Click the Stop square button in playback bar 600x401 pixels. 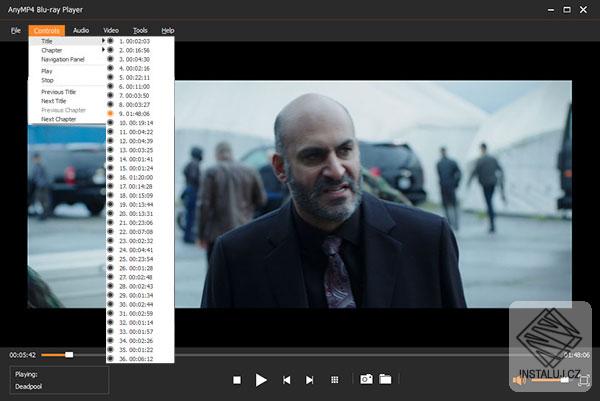237,380
